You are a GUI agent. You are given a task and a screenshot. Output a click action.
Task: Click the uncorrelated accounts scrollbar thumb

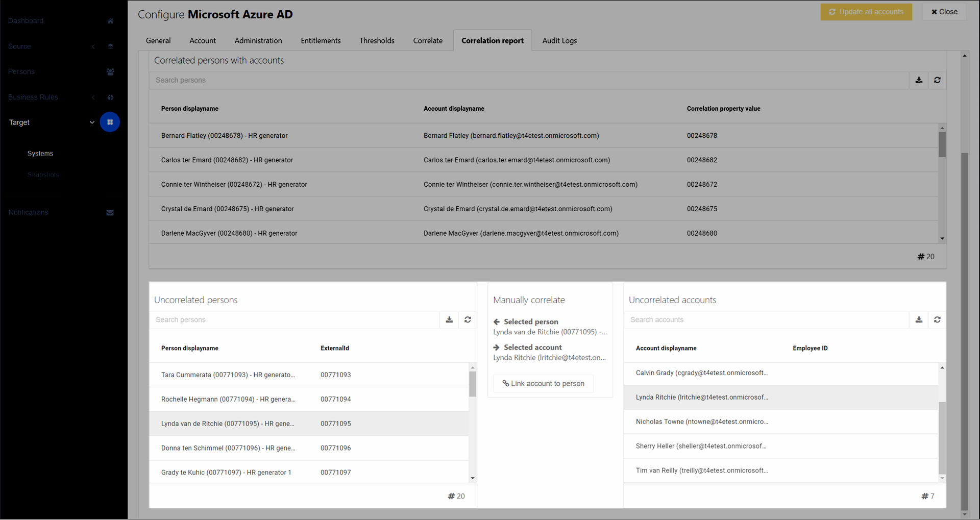click(942, 438)
